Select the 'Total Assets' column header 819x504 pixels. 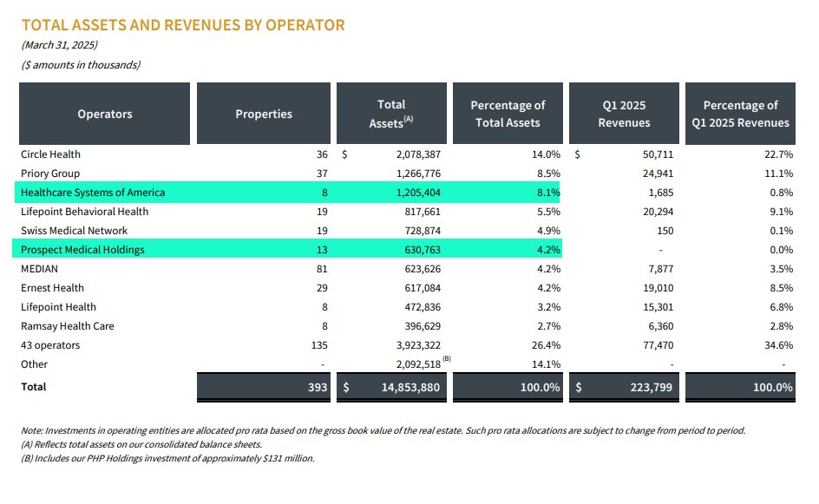coord(392,114)
